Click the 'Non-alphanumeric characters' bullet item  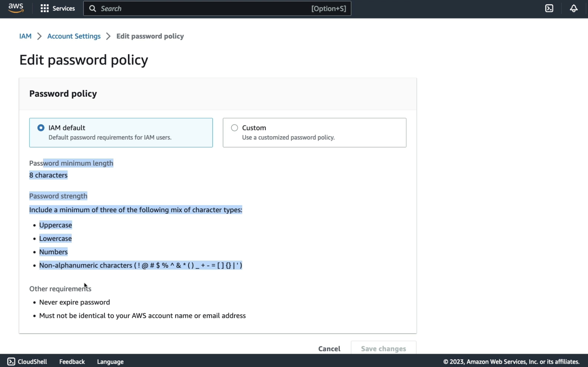[x=141, y=265]
